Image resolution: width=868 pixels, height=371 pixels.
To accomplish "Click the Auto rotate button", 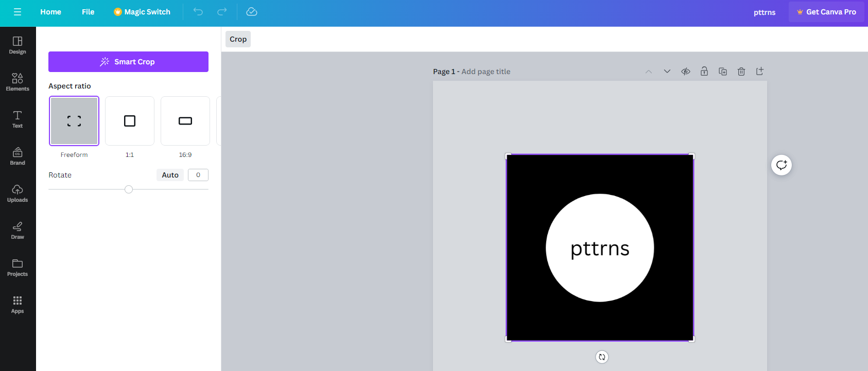I will (x=170, y=175).
